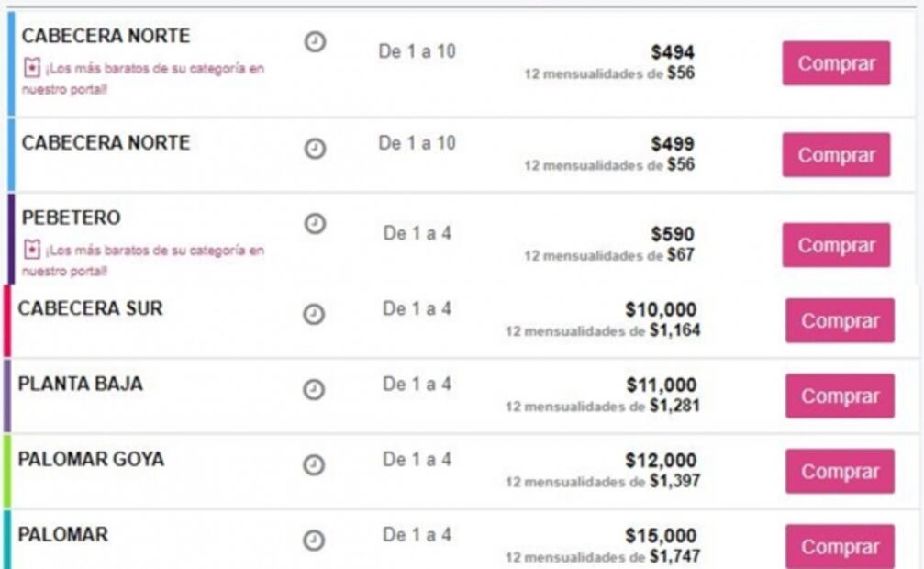Click the clock icon on the second CABECERA NORTE row
The height and width of the screenshot is (569, 924).
click(x=313, y=148)
